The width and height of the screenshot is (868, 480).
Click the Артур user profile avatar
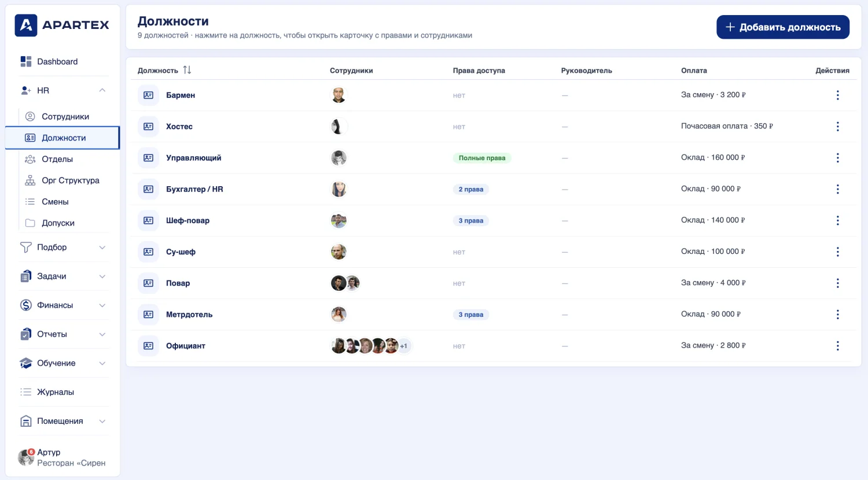pos(25,457)
